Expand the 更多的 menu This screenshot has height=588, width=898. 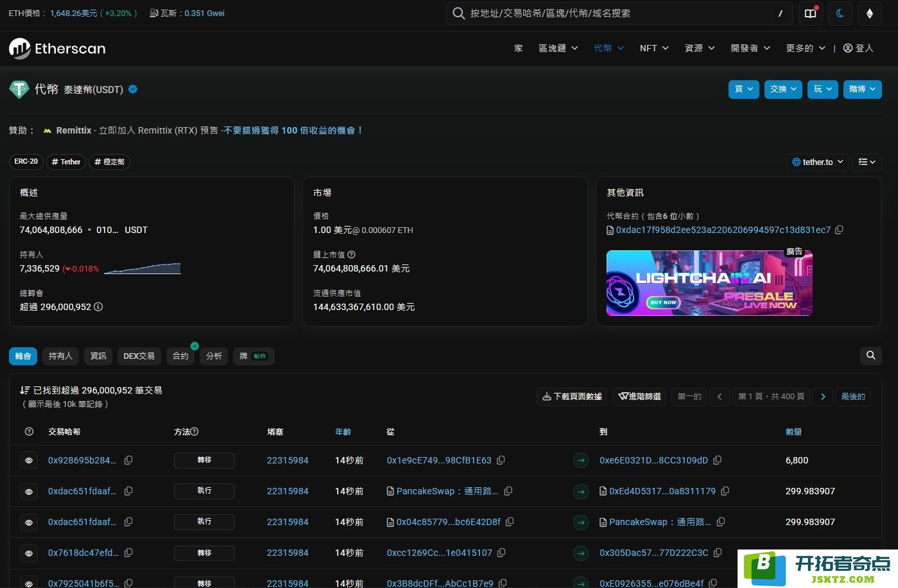(x=806, y=48)
